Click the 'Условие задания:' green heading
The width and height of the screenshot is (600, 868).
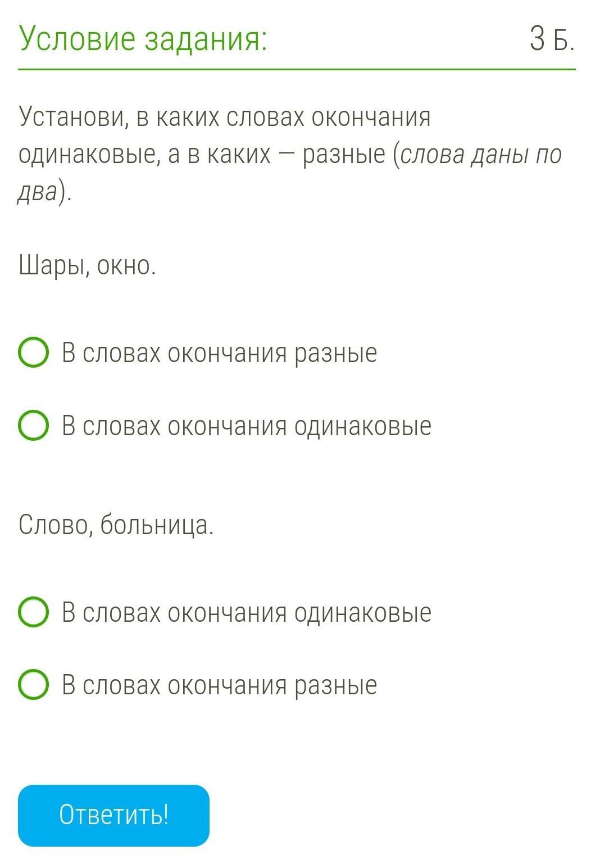(x=143, y=39)
